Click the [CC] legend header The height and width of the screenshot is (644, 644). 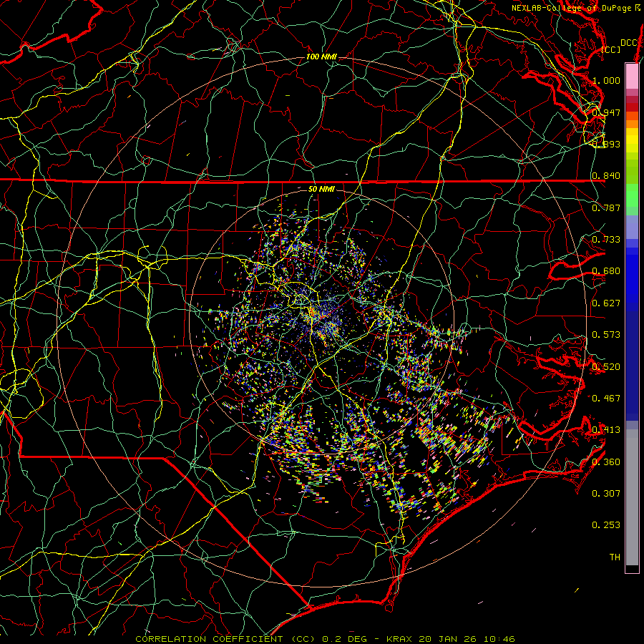(x=611, y=49)
